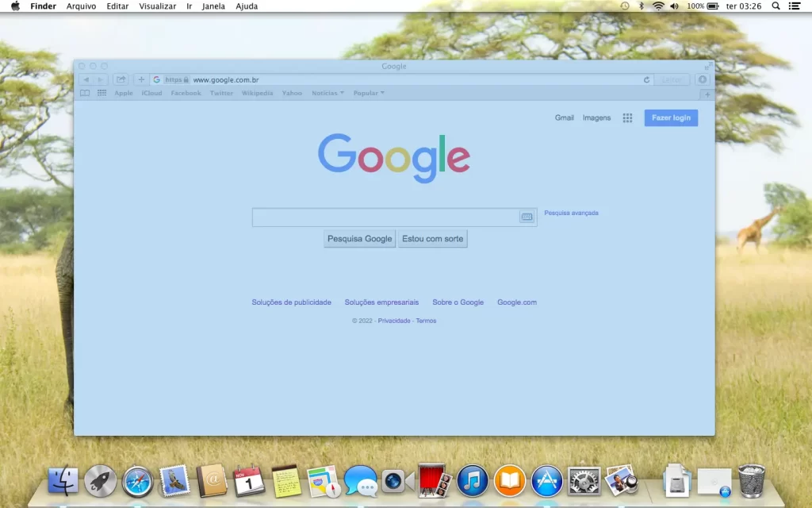This screenshot has height=508, width=812.
Task: Open iBooks from the Dock
Action: coord(510,481)
